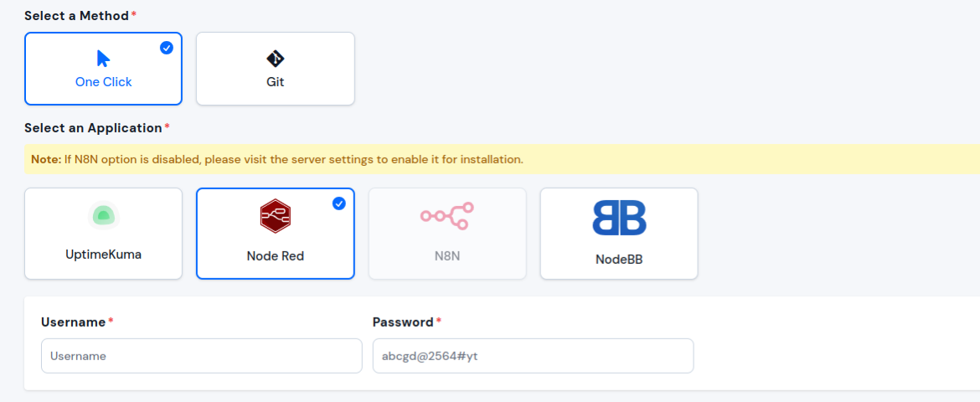Focus the Password input field

coord(533,356)
